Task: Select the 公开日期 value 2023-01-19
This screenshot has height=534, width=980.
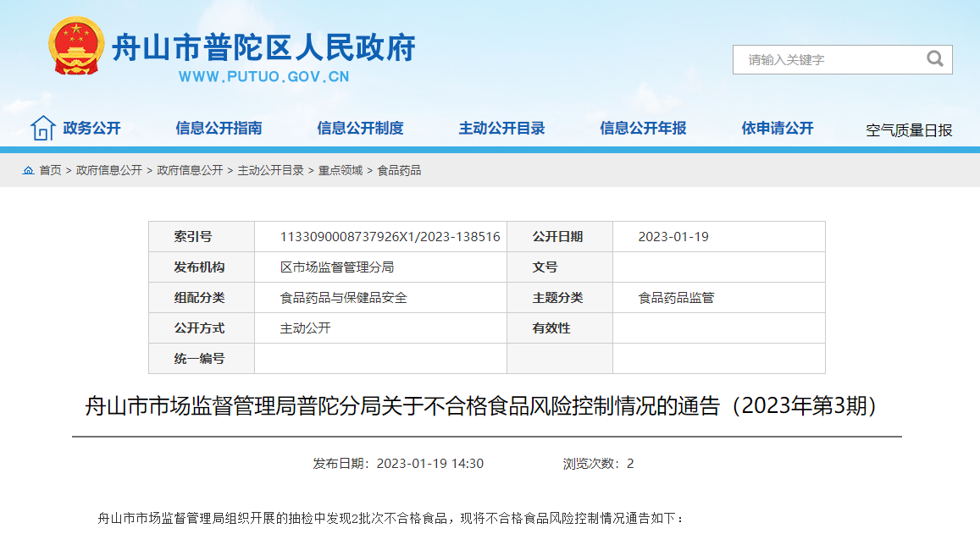Action: [673, 237]
